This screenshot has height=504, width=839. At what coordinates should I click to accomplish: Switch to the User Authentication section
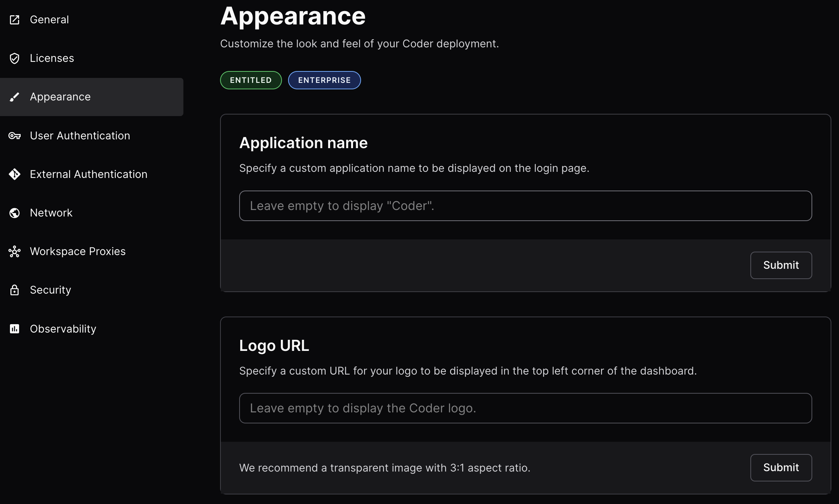coord(80,136)
